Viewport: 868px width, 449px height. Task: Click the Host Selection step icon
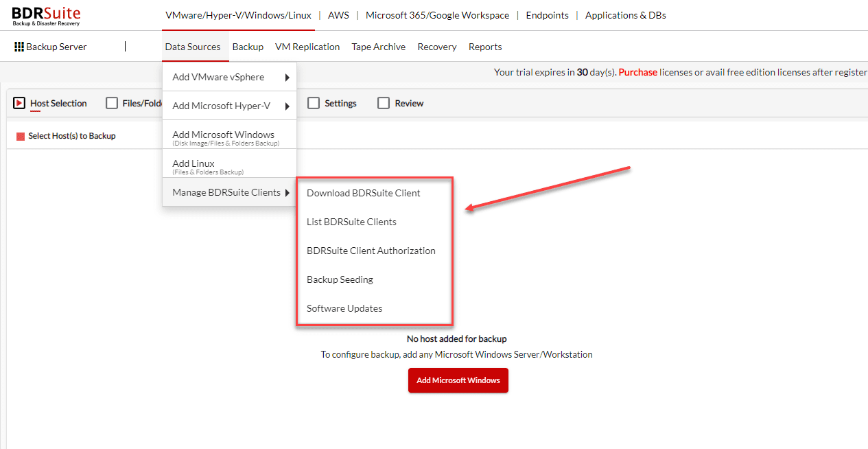click(20, 103)
